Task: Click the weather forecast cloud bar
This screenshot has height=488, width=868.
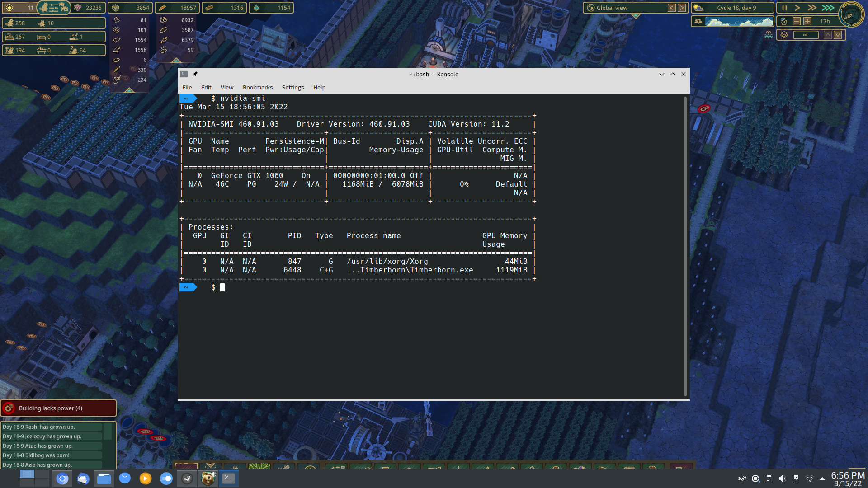Action: pyautogui.click(x=740, y=21)
